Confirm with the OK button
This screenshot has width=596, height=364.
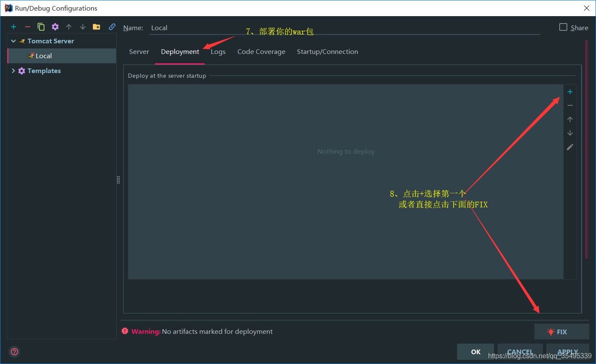[475, 352]
